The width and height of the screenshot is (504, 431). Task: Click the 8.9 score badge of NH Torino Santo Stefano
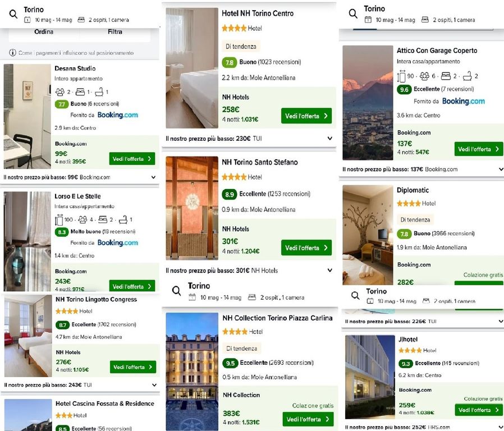click(229, 194)
